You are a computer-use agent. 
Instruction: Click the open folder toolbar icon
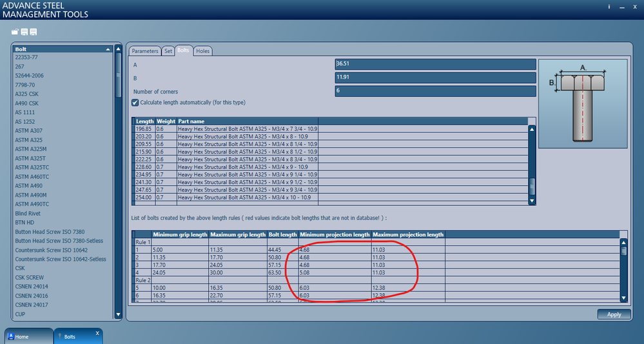point(15,32)
